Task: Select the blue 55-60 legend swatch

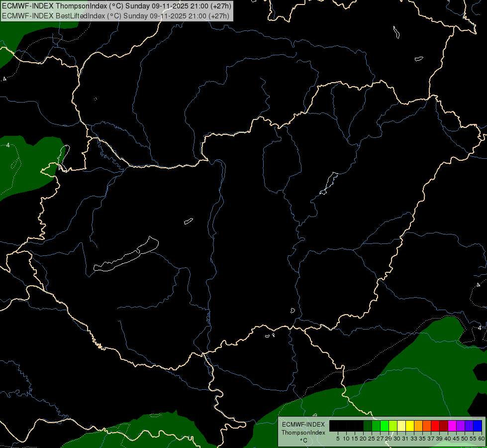Action: tap(478, 426)
